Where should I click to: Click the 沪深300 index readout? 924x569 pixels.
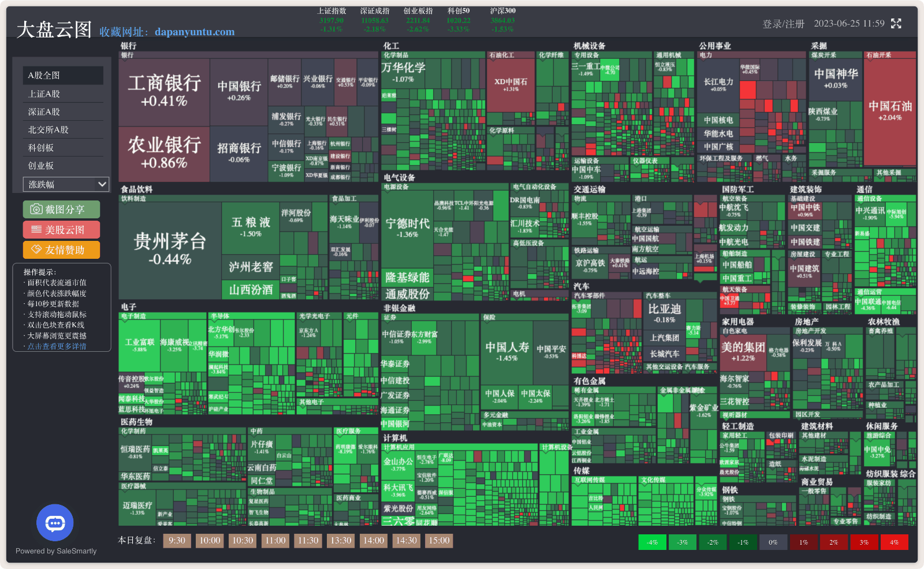(502, 20)
